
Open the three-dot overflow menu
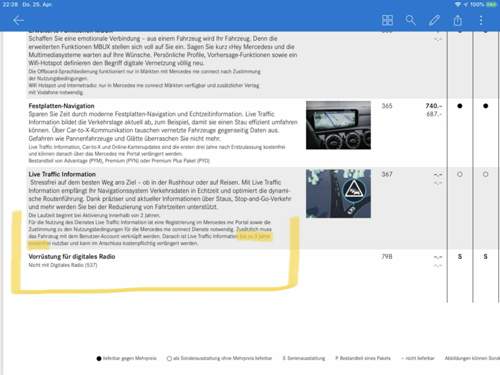pyautogui.click(x=481, y=20)
